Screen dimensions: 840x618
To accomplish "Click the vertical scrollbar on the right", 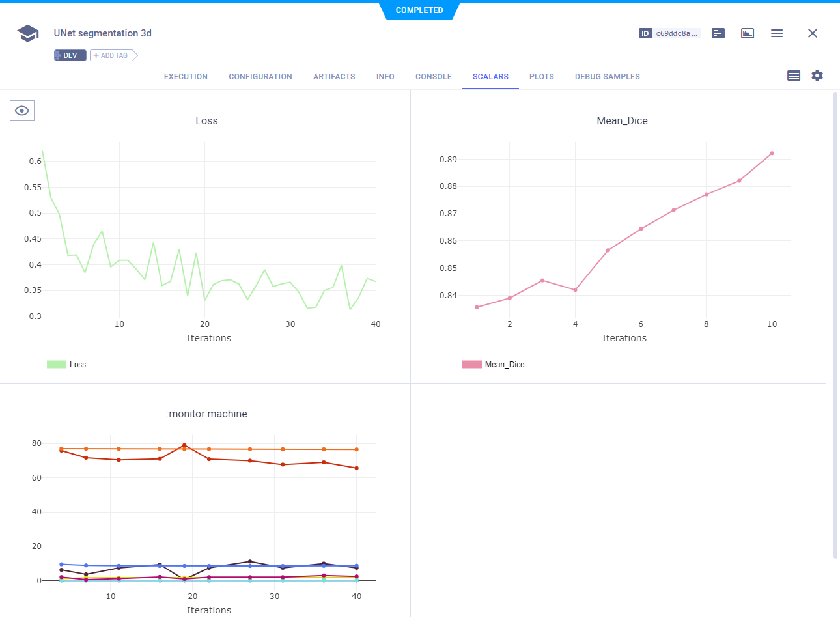I will 835,326.
